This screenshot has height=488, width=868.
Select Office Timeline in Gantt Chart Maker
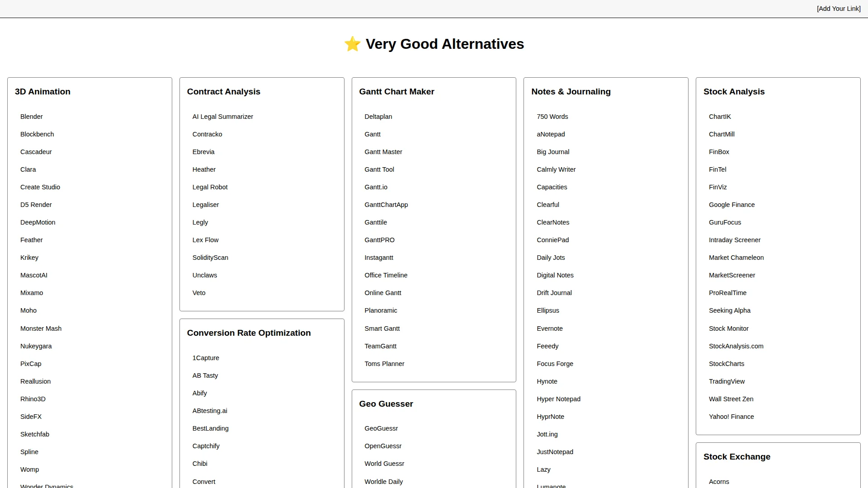386,275
